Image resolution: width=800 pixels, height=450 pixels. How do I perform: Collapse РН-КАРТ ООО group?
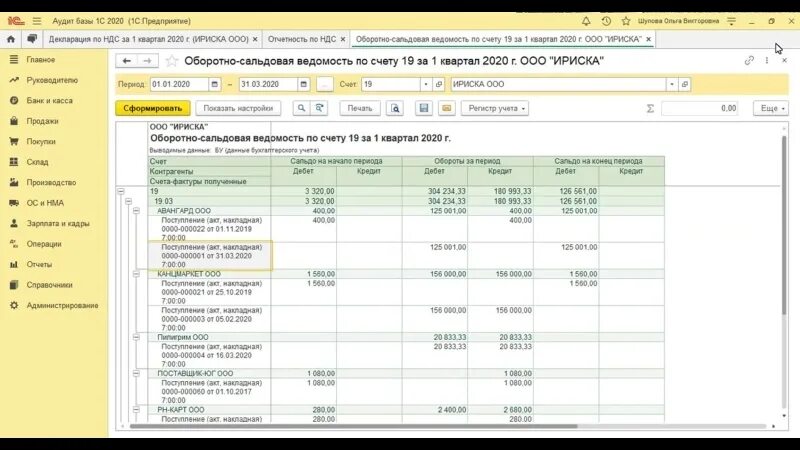point(136,410)
